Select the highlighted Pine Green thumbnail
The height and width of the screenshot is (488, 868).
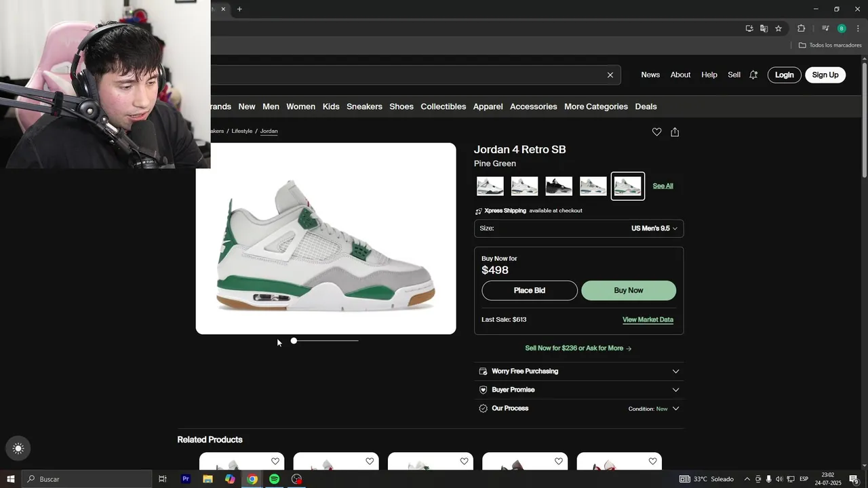click(x=628, y=186)
